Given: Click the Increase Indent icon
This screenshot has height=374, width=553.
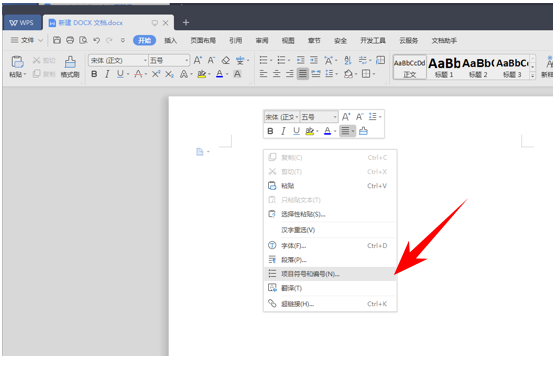Looking at the screenshot, I should 314,60.
